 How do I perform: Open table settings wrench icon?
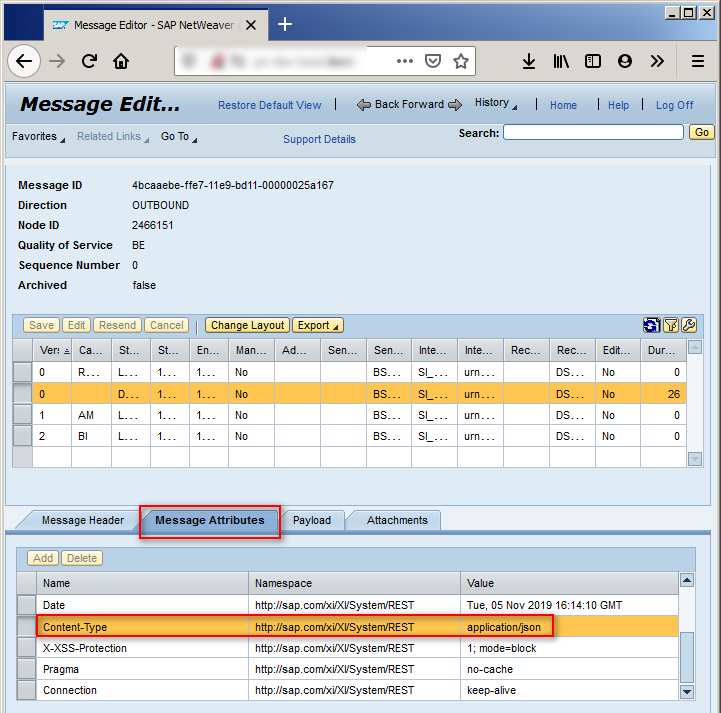689,325
